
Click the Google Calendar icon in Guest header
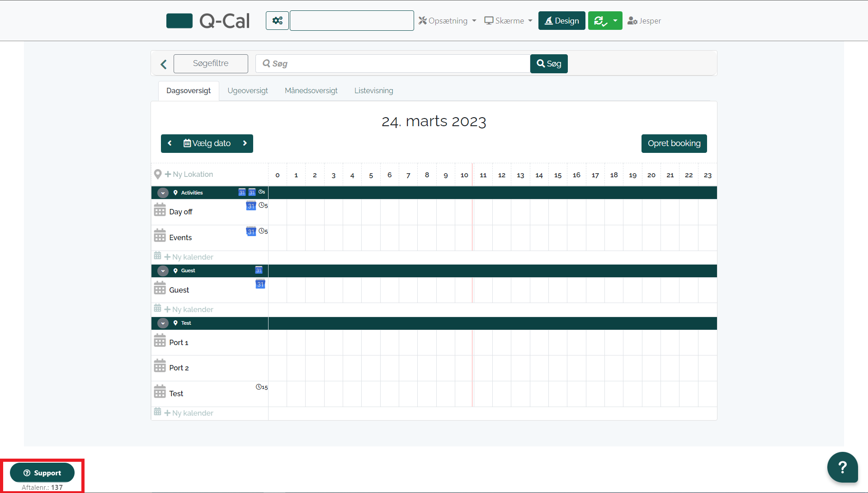[x=259, y=270]
